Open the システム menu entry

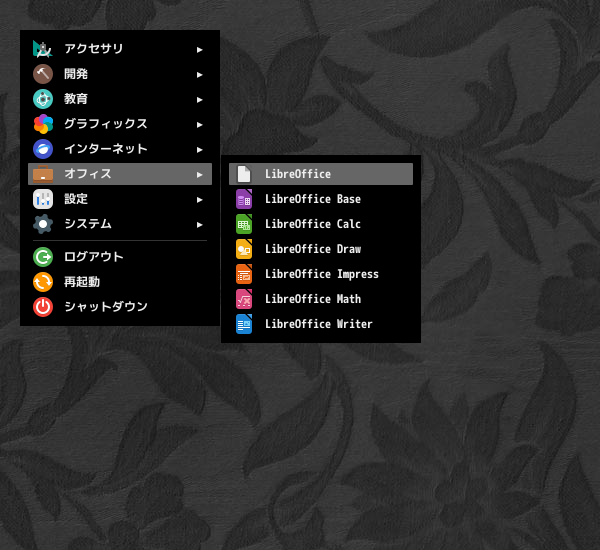pos(120,224)
